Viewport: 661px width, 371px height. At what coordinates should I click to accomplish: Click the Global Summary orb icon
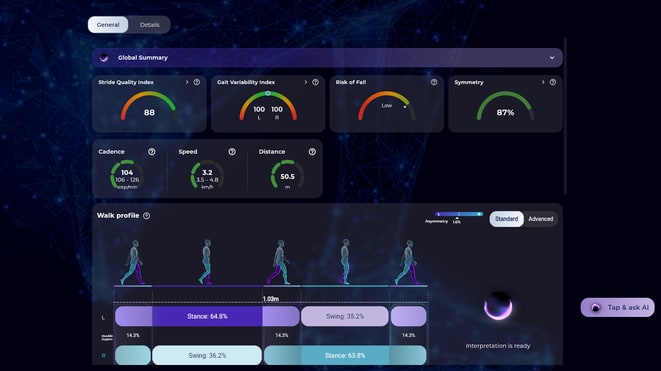click(x=104, y=58)
